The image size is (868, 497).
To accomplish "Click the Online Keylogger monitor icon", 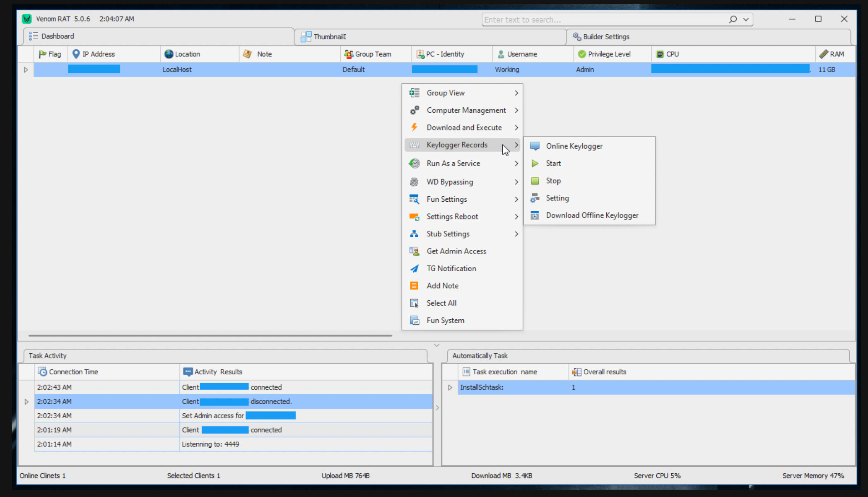I will pyautogui.click(x=535, y=146).
